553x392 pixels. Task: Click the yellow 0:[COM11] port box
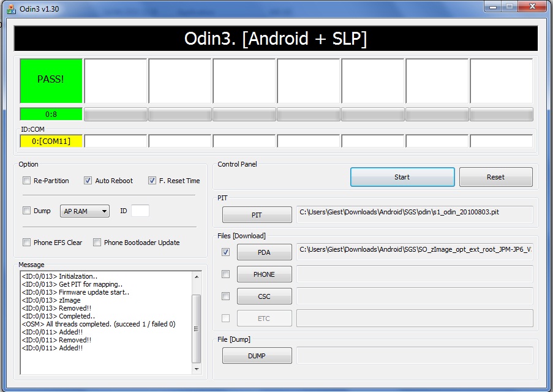51,141
